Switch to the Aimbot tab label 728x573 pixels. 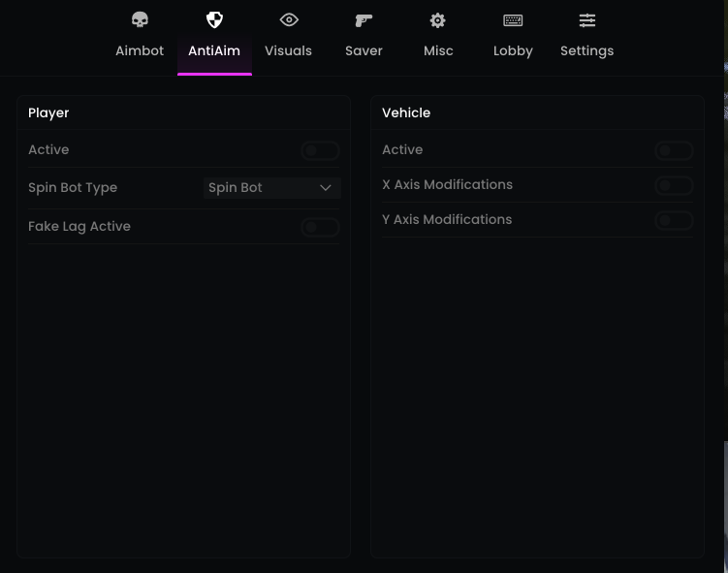coord(140,50)
